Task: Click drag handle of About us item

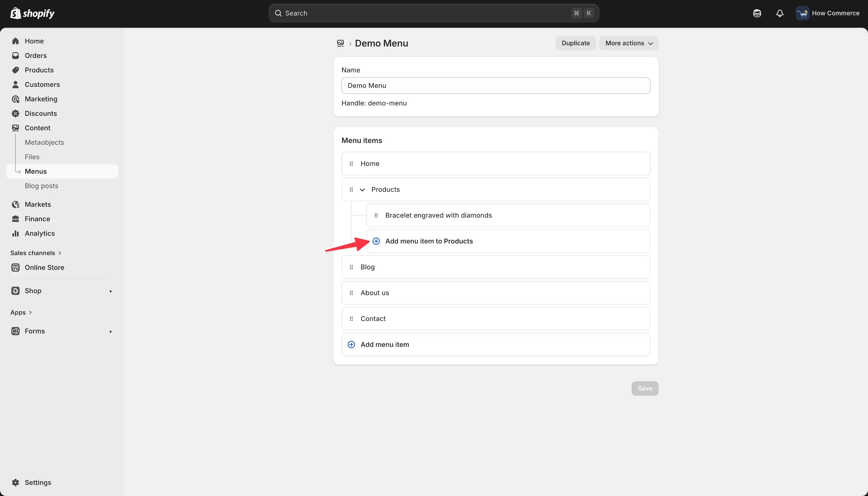Action: pyautogui.click(x=351, y=293)
